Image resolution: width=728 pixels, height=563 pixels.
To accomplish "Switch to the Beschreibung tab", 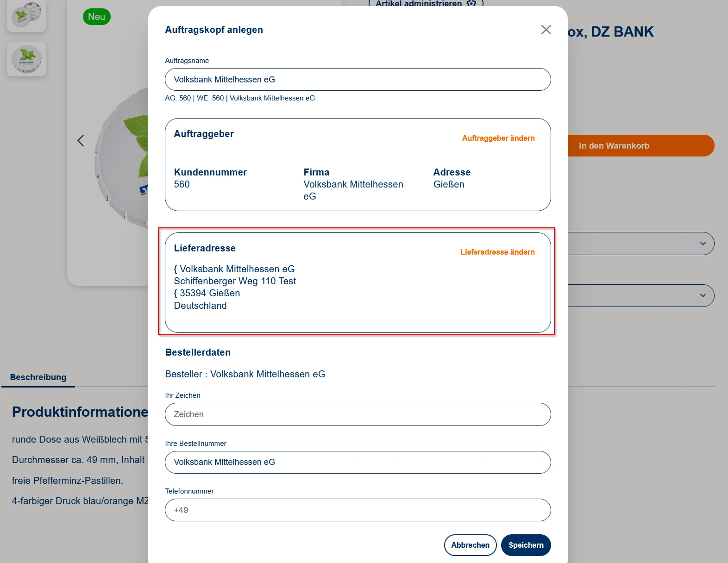I will 38,377.
